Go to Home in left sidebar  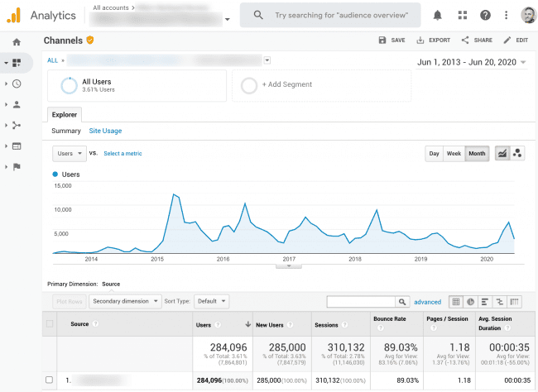16,42
